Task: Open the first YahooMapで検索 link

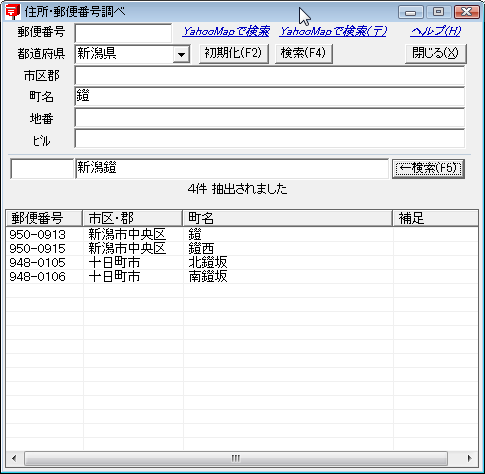Action: tap(226, 31)
